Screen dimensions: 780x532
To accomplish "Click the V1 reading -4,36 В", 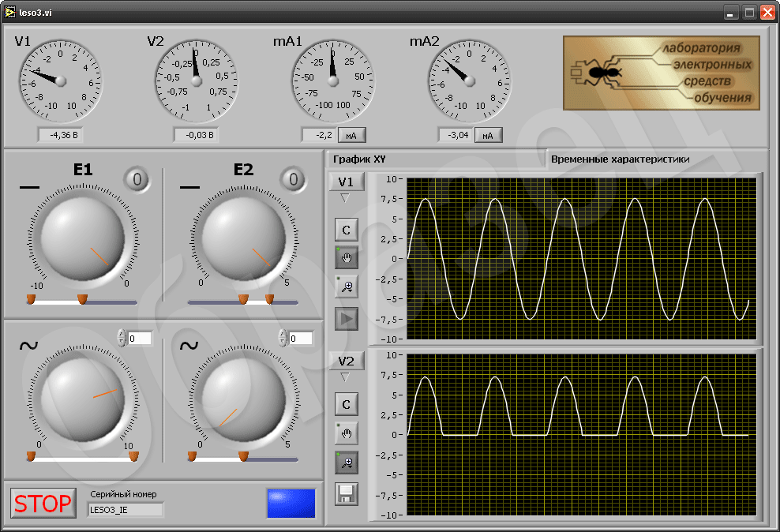I will tap(60, 135).
